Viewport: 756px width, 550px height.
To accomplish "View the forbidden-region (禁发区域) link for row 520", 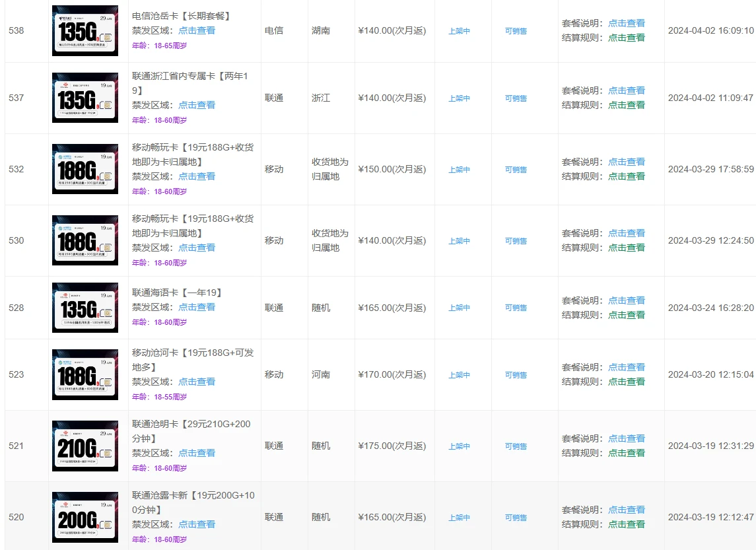I will point(197,524).
